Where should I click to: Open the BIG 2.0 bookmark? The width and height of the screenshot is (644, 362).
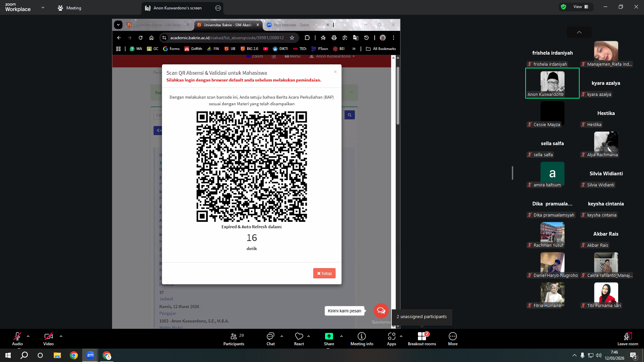249,49
